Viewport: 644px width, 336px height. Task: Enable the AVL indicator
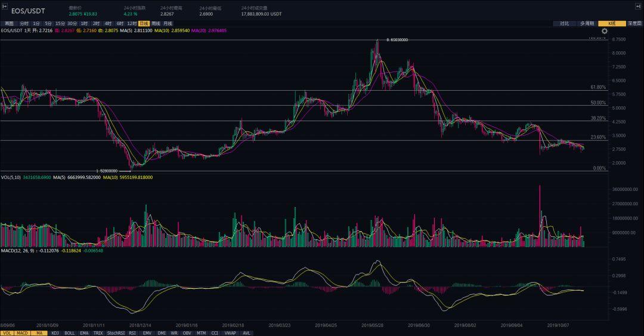[x=246, y=333]
